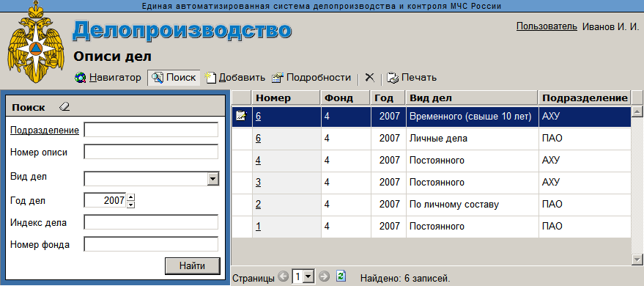
Task: Go to previous page arrow icon
Action: coord(283,277)
